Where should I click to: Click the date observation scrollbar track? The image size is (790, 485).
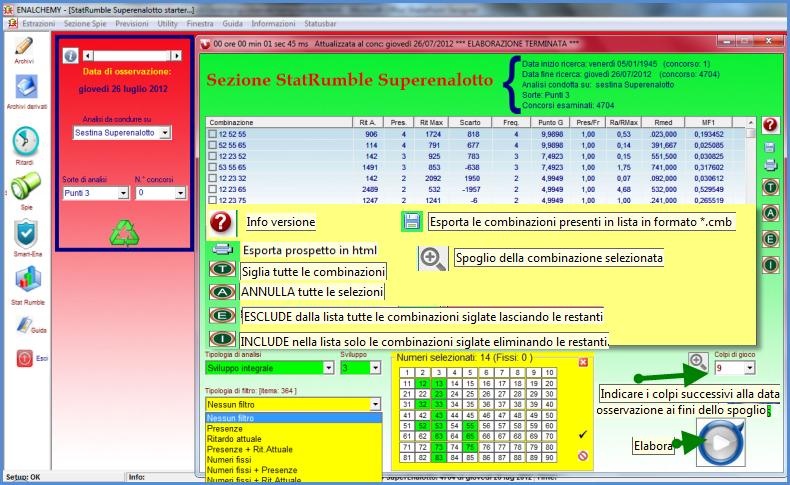[132, 56]
